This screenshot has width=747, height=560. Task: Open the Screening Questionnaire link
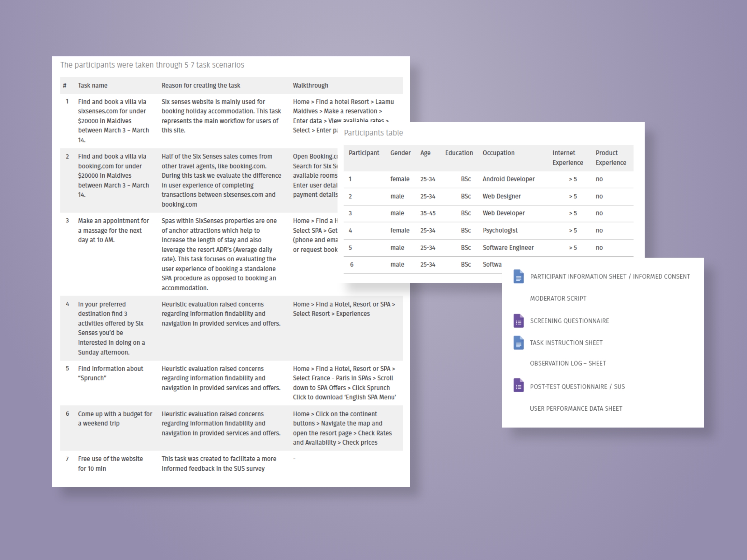pyautogui.click(x=569, y=321)
